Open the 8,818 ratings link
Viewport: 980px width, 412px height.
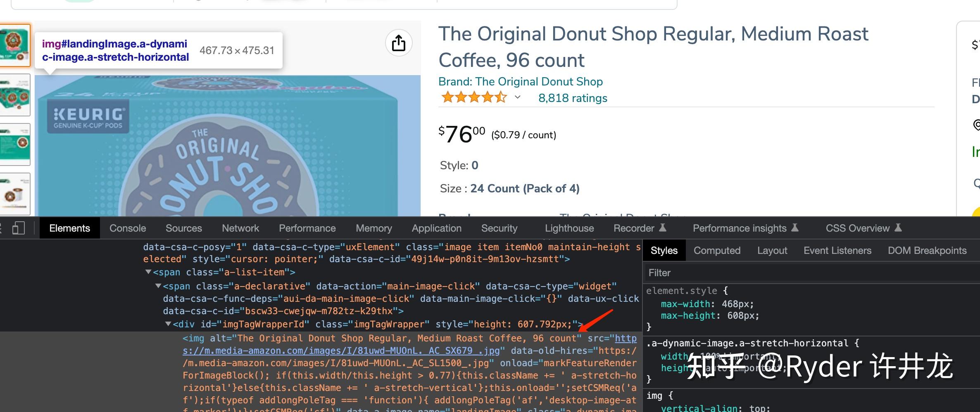573,98
